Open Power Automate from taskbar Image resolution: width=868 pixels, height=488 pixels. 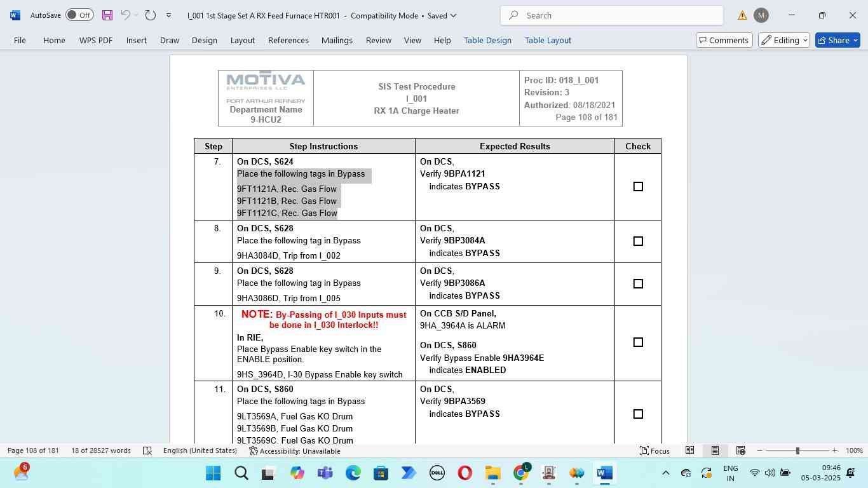click(409, 473)
